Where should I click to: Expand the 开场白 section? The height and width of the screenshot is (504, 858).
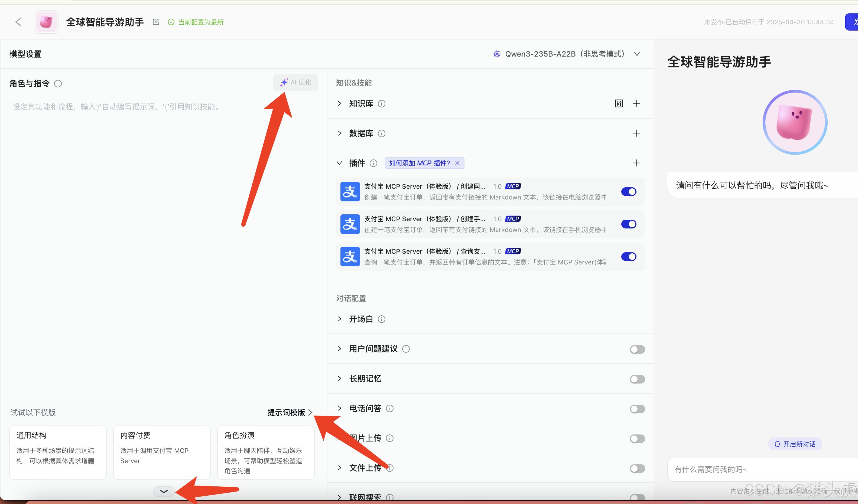339,319
